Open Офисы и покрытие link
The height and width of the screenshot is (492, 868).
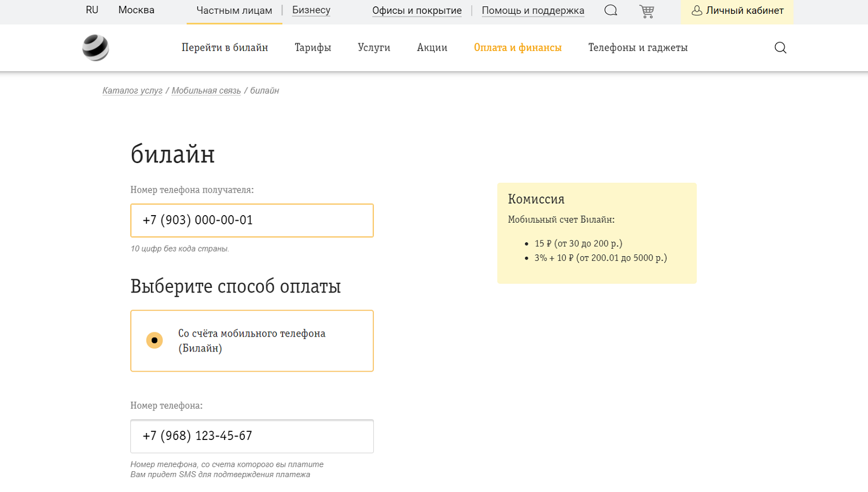[417, 10]
